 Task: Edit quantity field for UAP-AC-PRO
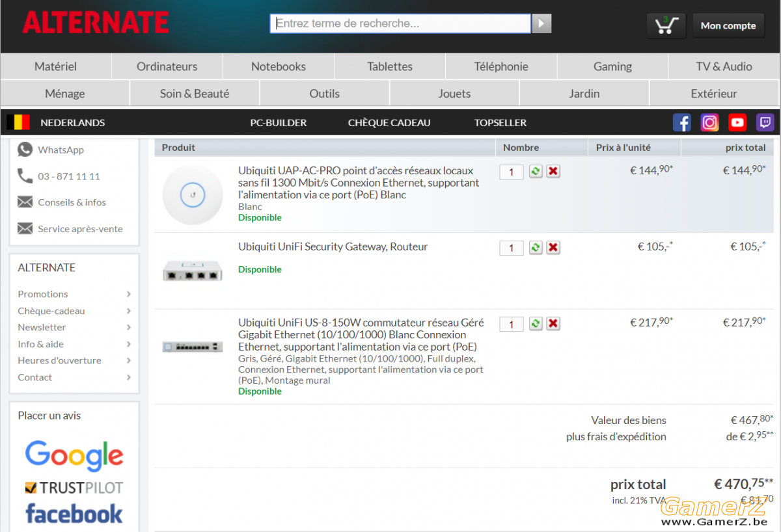click(x=512, y=172)
